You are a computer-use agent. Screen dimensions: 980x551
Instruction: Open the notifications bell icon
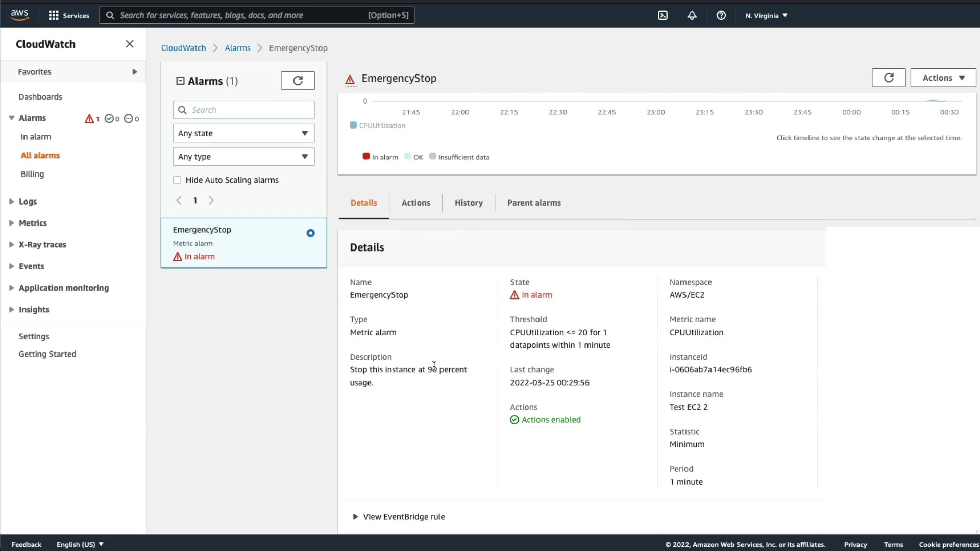[692, 15]
